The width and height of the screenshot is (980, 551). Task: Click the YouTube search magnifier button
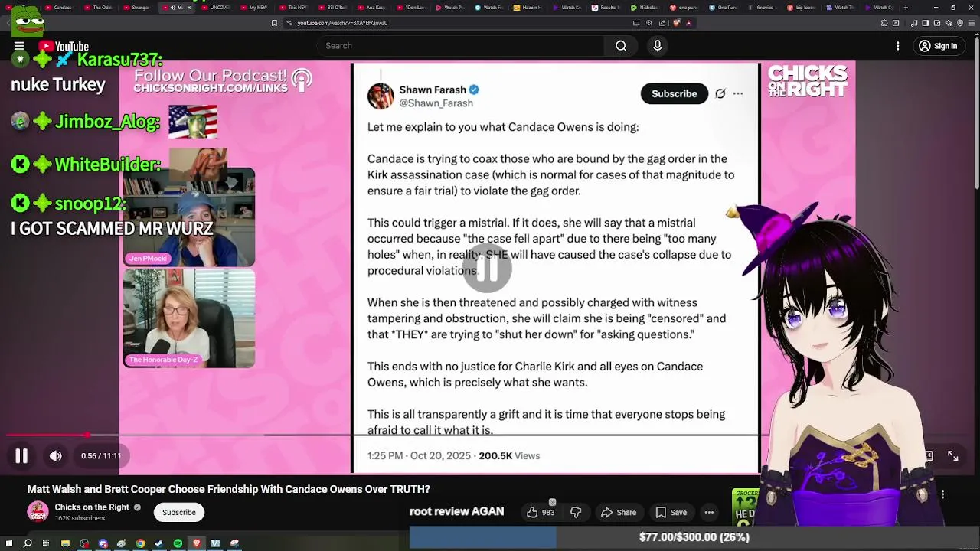[x=621, y=46]
